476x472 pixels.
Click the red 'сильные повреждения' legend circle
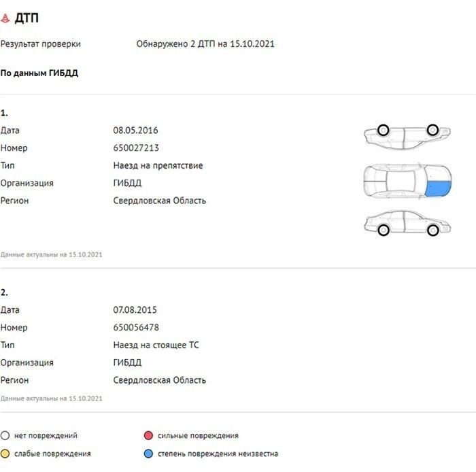click(148, 435)
